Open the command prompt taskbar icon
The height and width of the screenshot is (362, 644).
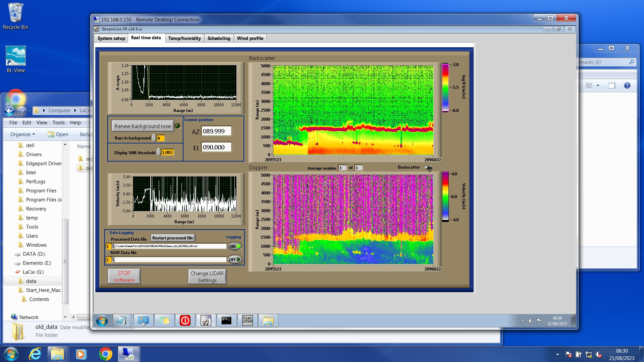[x=226, y=320]
